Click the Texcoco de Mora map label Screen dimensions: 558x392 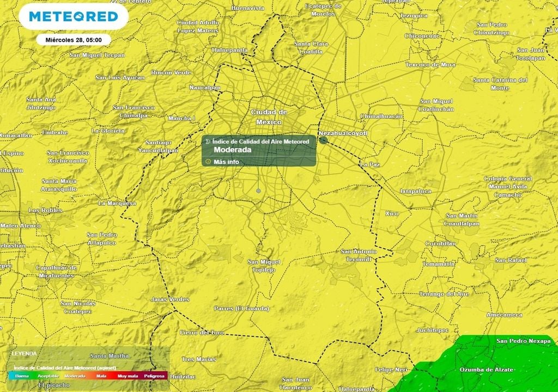click(x=430, y=65)
